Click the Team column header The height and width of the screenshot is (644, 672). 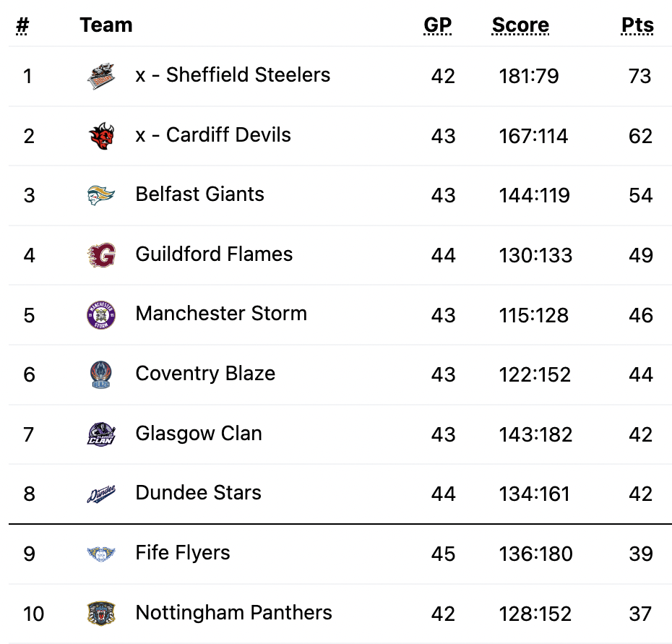tap(106, 25)
